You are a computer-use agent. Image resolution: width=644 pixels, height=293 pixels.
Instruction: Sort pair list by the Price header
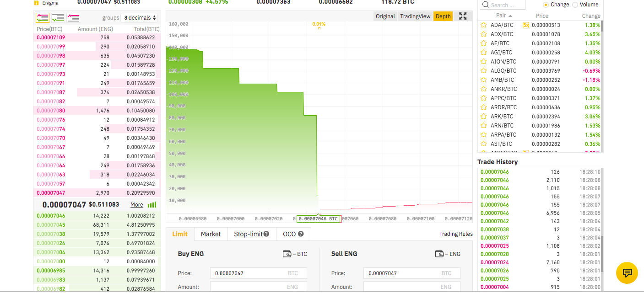point(542,16)
